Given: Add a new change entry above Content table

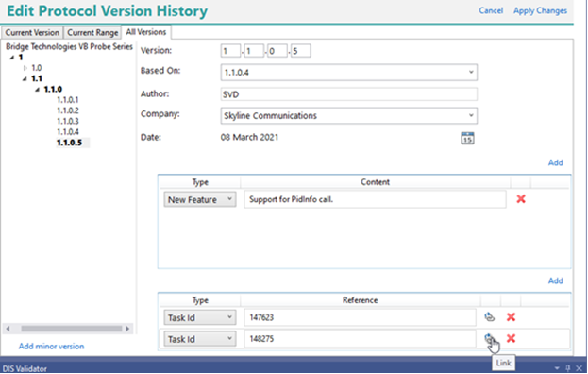Looking at the screenshot, I should pos(555,162).
